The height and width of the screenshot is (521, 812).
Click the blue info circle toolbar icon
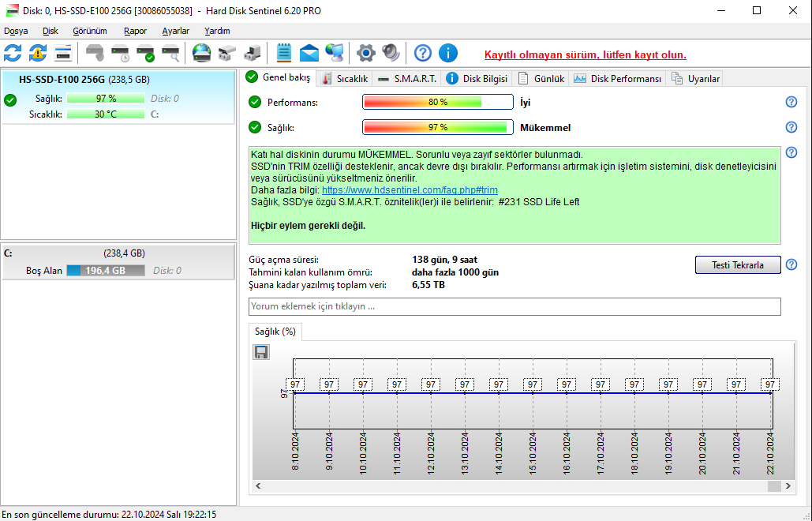tap(448, 53)
